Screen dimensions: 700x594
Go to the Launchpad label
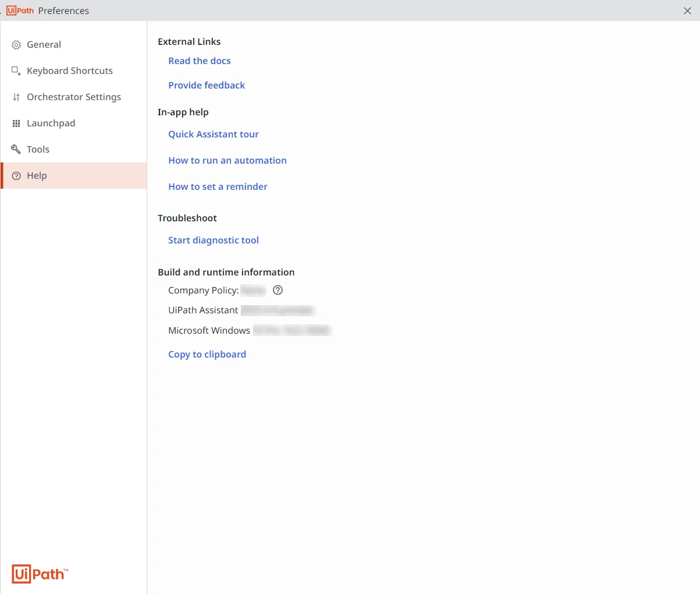point(51,123)
